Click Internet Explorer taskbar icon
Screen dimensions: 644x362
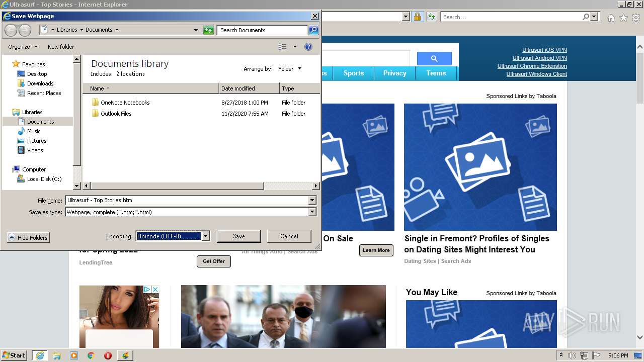[x=40, y=355]
